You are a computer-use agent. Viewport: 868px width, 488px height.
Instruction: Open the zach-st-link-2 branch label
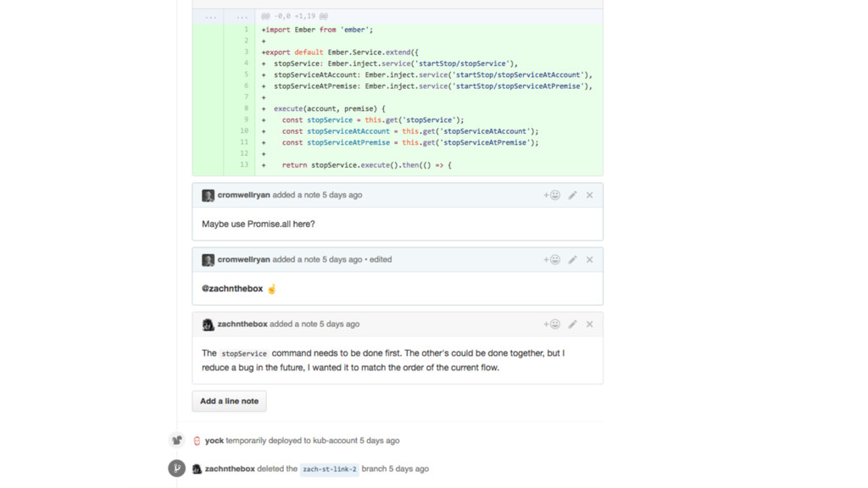(x=329, y=469)
